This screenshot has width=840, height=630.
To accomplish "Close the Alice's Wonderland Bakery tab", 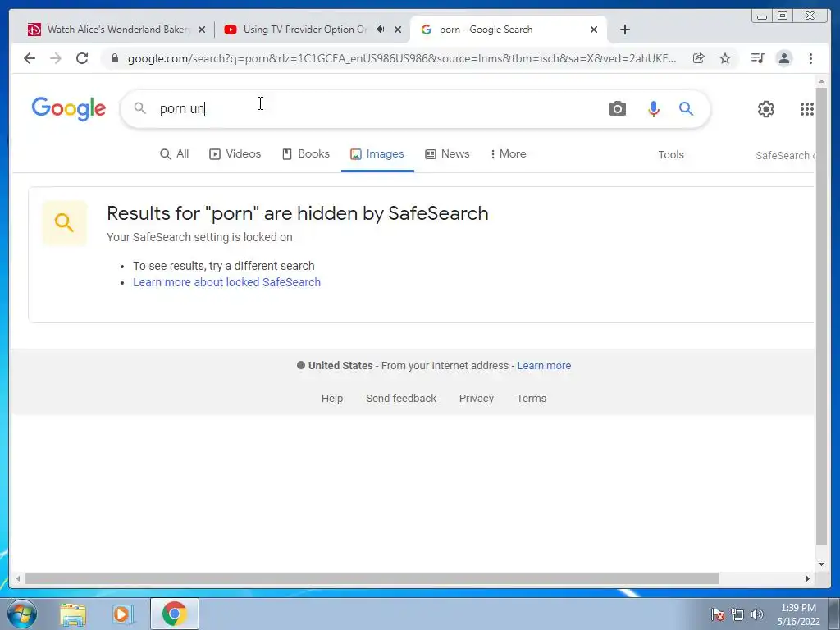I will pos(202,30).
